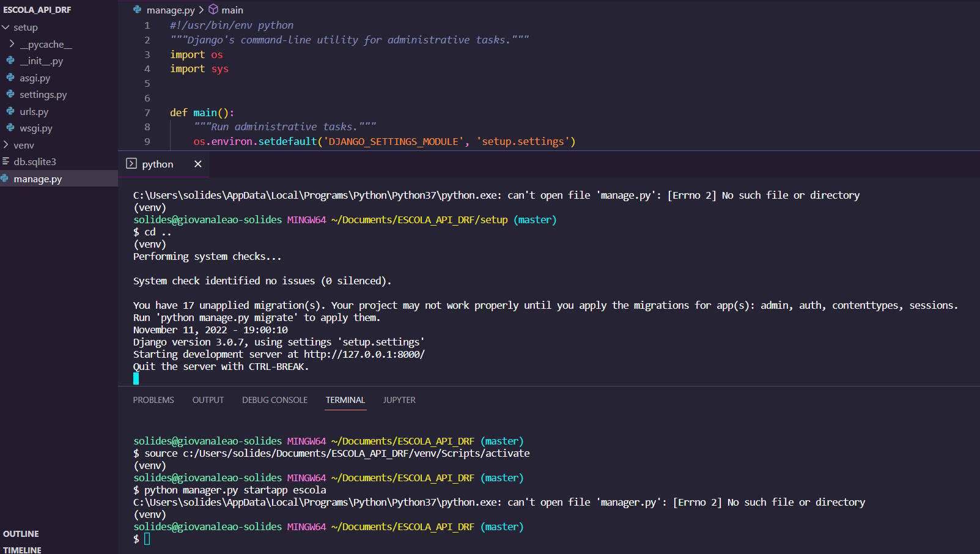Viewport: 980px width, 554px height.
Task: Open the JUPYTER tab
Action: click(399, 399)
